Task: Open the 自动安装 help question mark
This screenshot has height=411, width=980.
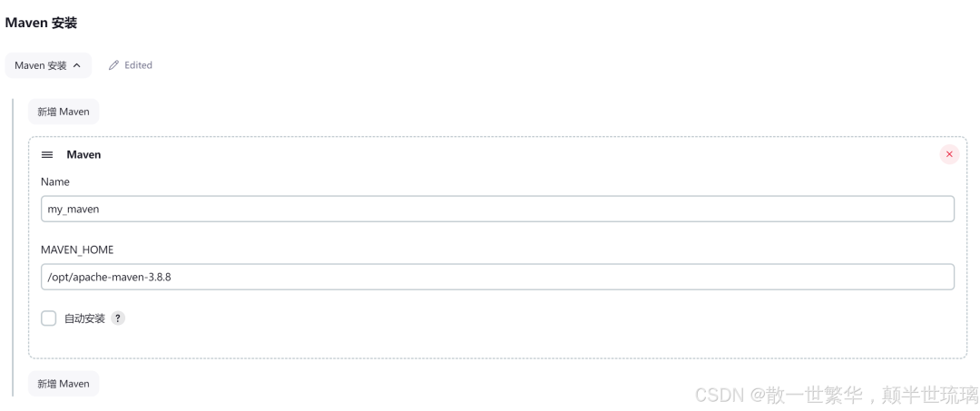Action: point(117,318)
